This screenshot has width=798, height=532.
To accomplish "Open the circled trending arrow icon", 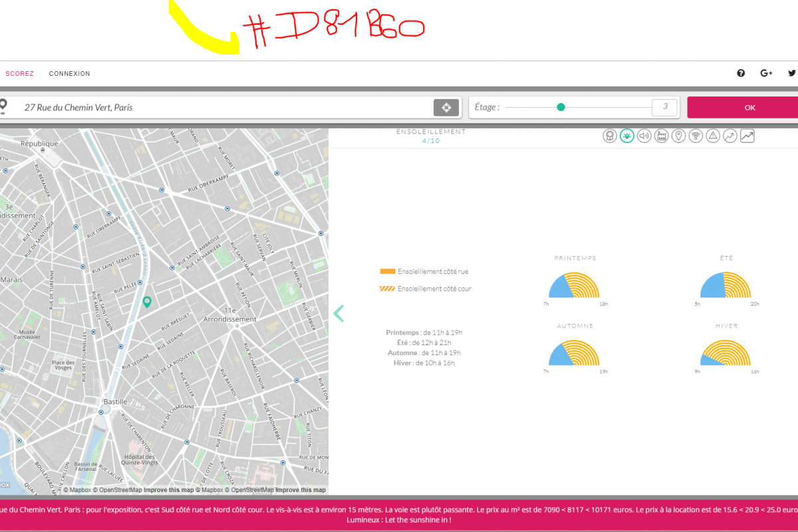I will 730,136.
